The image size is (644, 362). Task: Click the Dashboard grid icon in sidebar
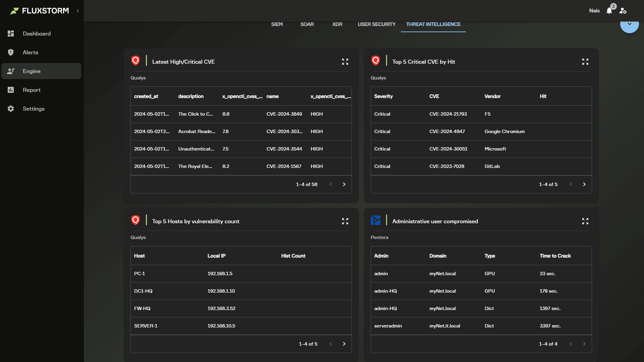pos(11,34)
